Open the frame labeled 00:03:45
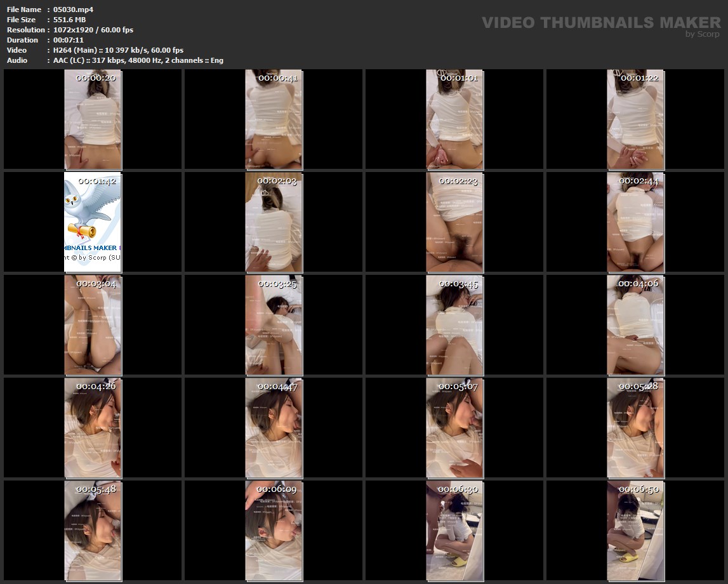The image size is (728, 584). 454,325
